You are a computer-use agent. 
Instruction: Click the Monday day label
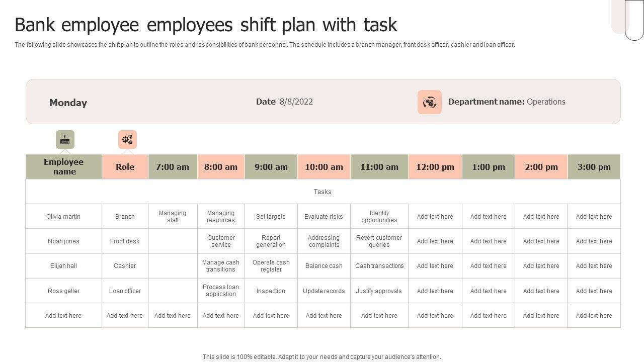click(x=68, y=103)
